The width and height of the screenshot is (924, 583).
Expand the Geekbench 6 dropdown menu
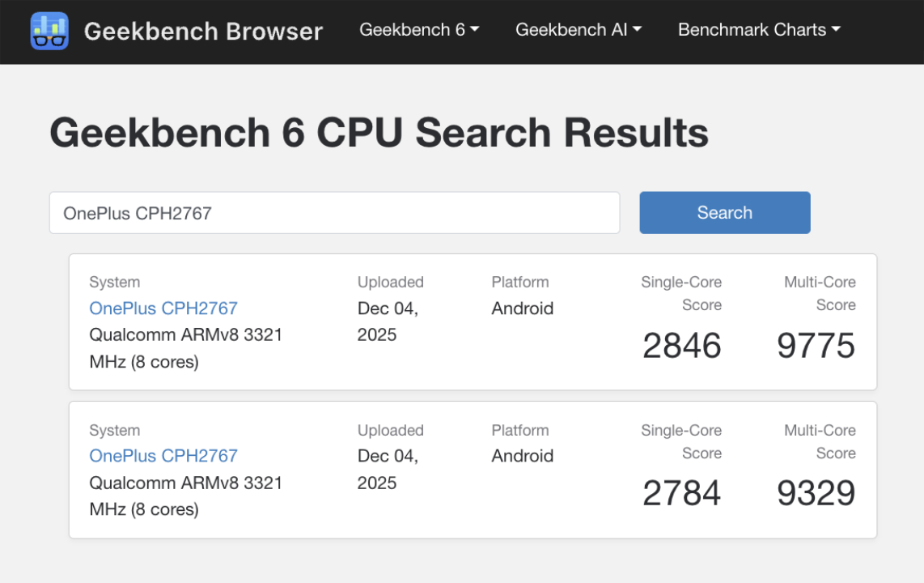tap(419, 30)
